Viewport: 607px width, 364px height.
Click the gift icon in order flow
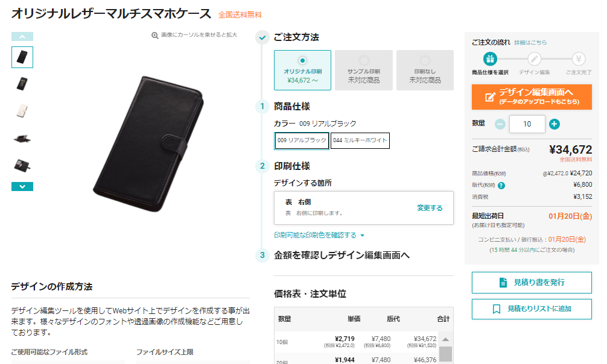pos(490,59)
